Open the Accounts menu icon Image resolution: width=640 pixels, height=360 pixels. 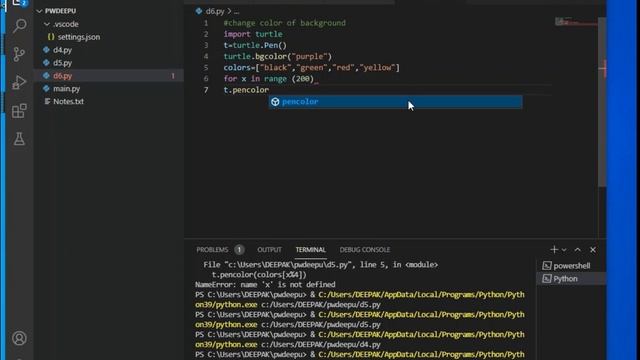click(x=19, y=338)
